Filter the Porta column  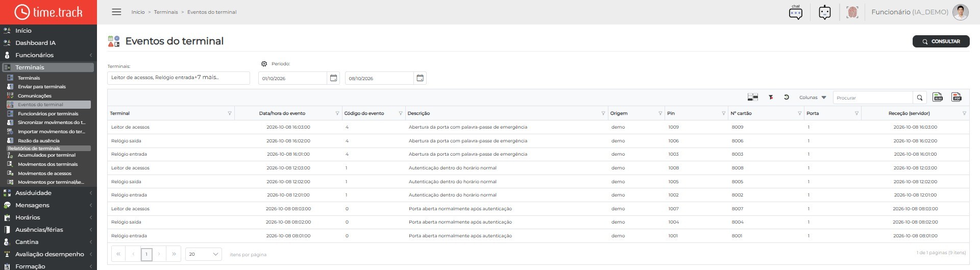coord(856,113)
